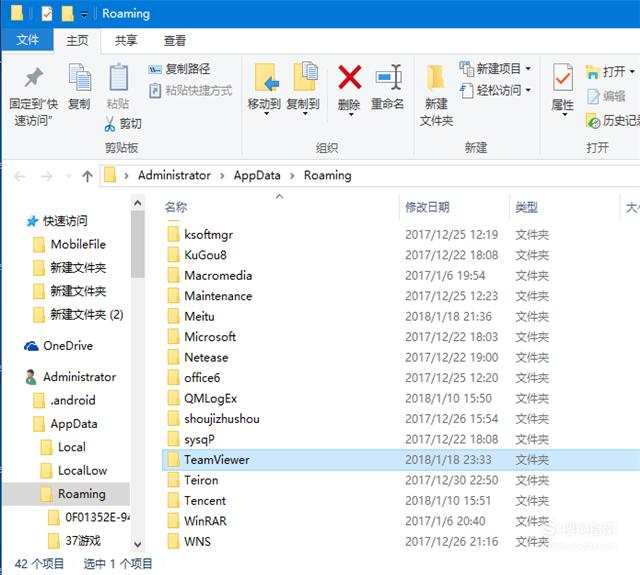Click Copy path (复制路径)
640x575 pixels.
[179, 69]
